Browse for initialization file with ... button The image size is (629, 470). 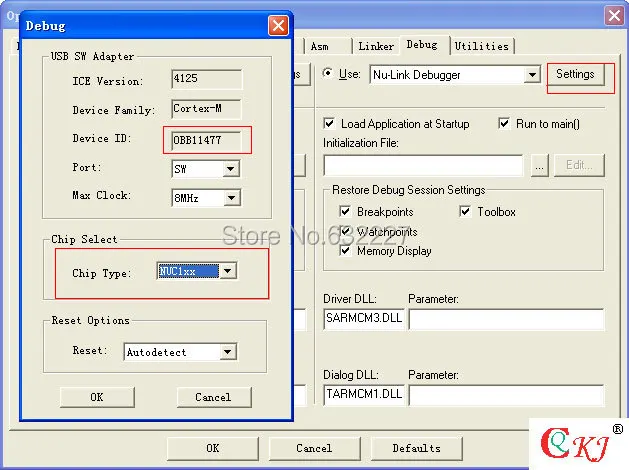tap(540, 165)
